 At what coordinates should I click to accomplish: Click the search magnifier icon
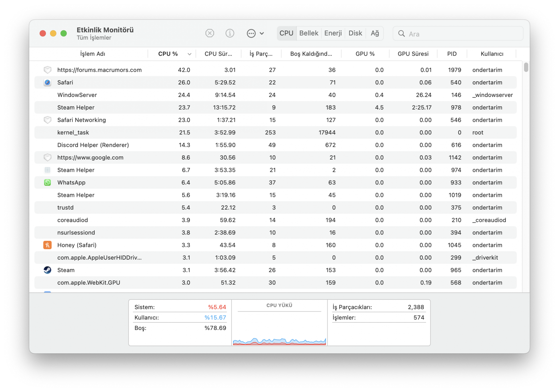[401, 34]
